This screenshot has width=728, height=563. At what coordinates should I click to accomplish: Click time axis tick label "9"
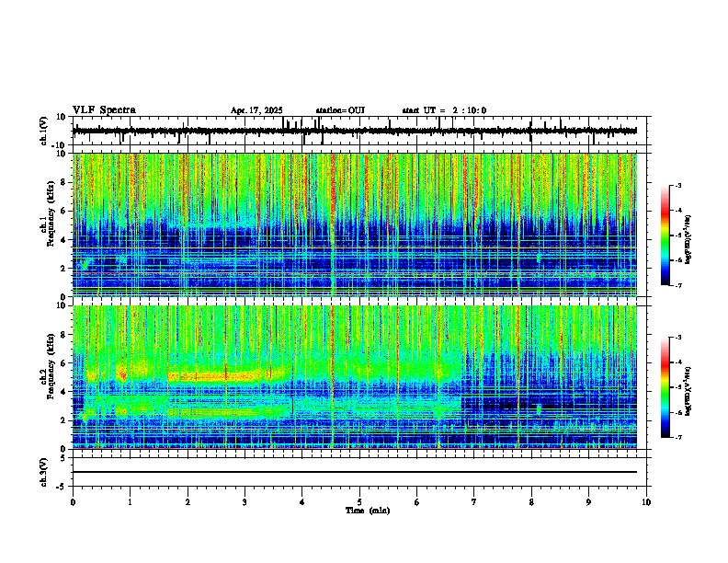coord(588,502)
